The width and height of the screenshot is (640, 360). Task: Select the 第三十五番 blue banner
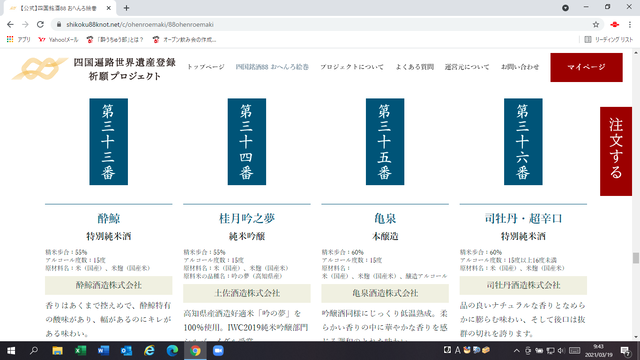(385, 142)
